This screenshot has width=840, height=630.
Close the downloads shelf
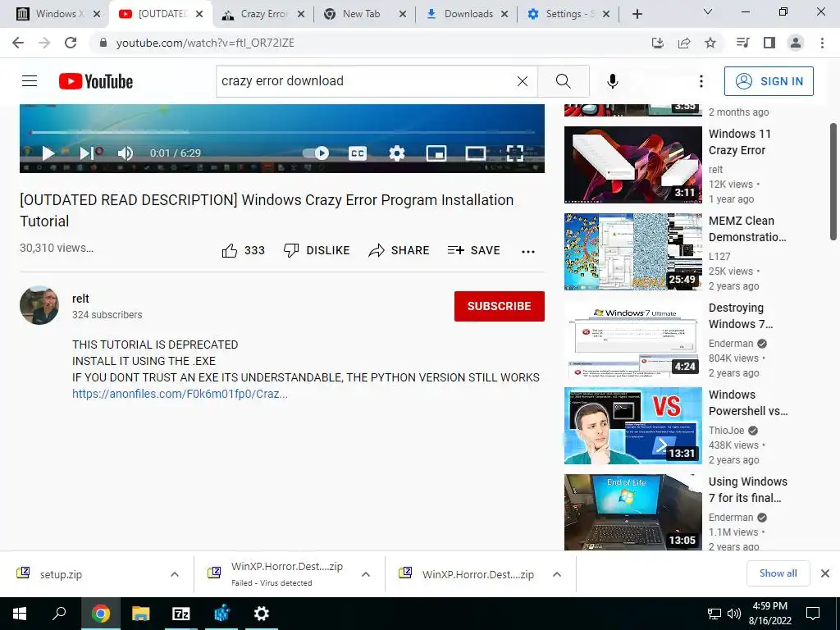pyautogui.click(x=825, y=573)
